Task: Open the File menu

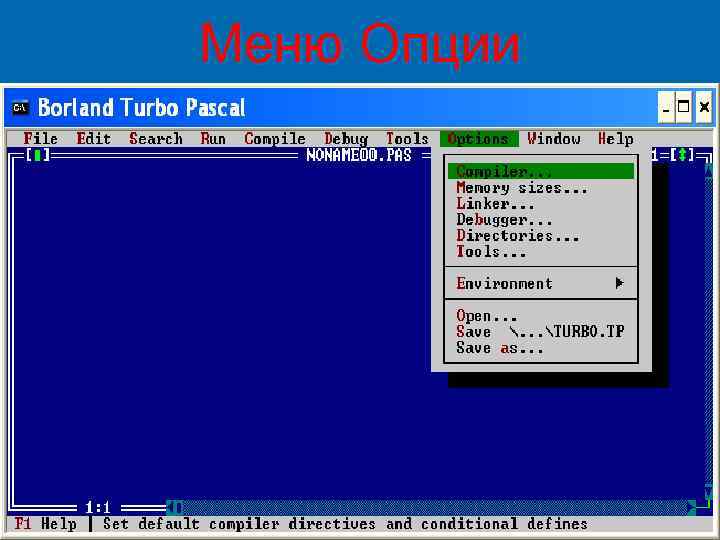Action: tap(40, 139)
